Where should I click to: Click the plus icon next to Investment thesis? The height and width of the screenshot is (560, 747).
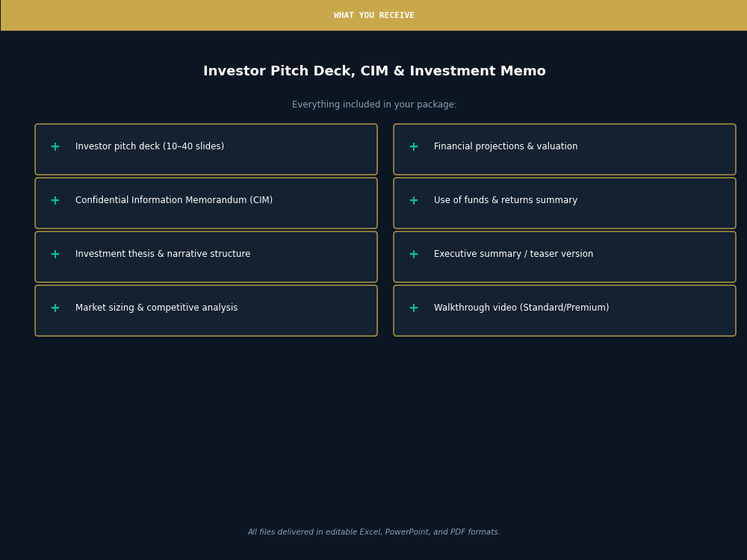[x=55, y=255]
